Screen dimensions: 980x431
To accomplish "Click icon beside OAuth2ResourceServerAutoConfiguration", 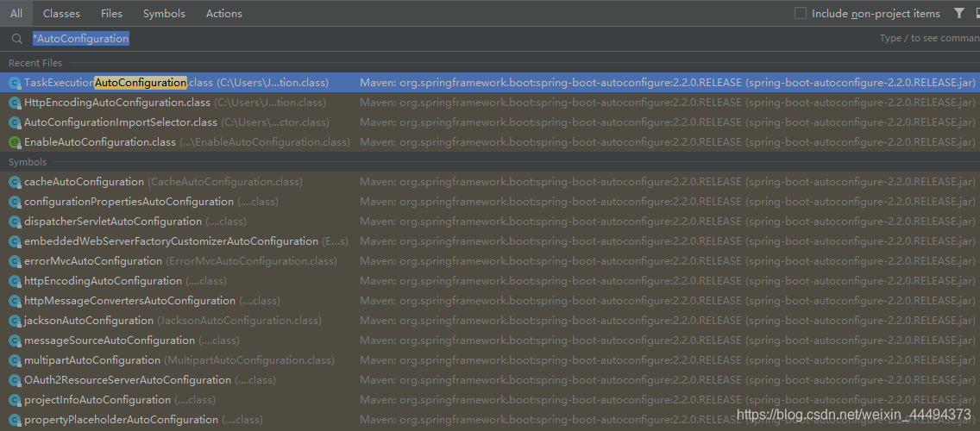I will point(15,380).
